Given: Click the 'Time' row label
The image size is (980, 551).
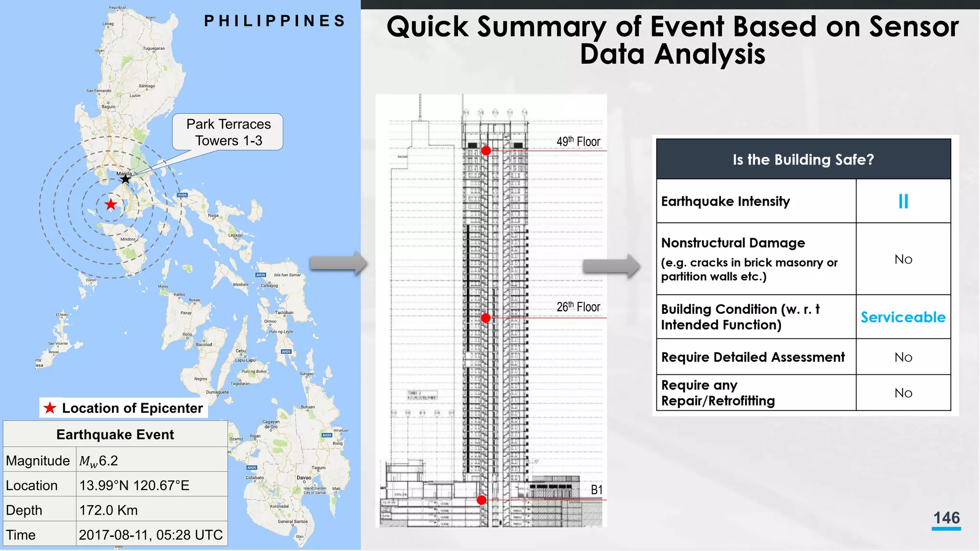Looking at the screenshot, I should click(x=21, y=535).
